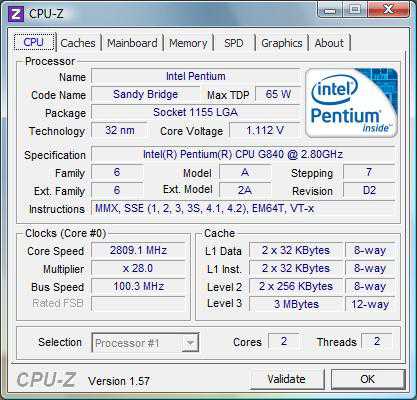
Task: Click the Max TDP value 65 W
Action: click(278, 94)
